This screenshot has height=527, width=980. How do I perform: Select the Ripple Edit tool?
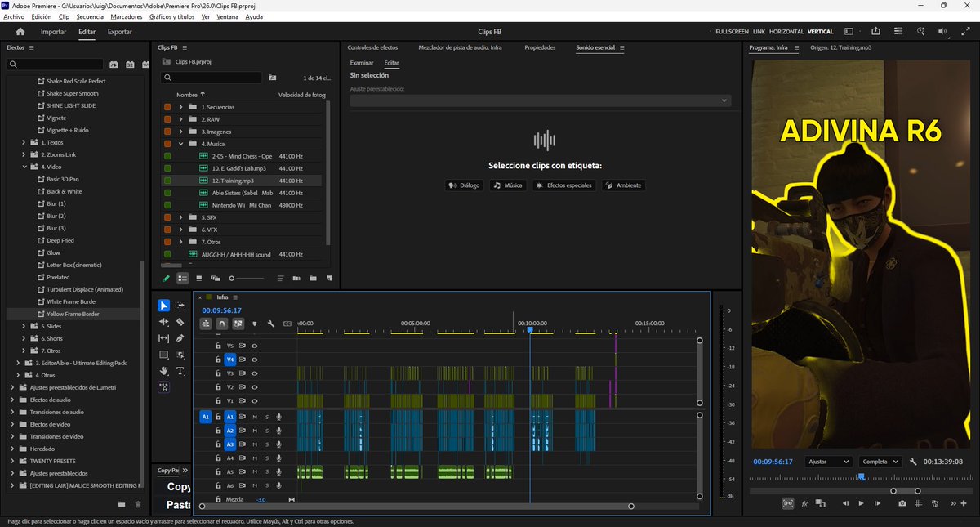click(x=164, y=322)
